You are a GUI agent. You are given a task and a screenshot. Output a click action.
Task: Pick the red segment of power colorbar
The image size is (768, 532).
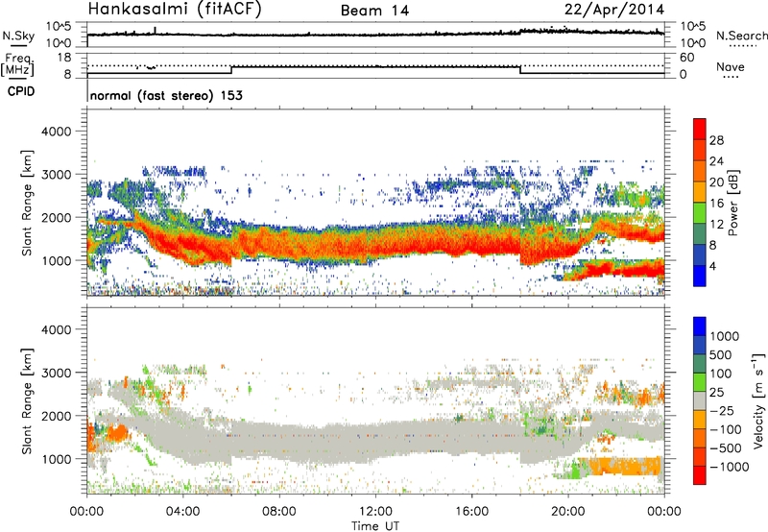pos(700,130)
